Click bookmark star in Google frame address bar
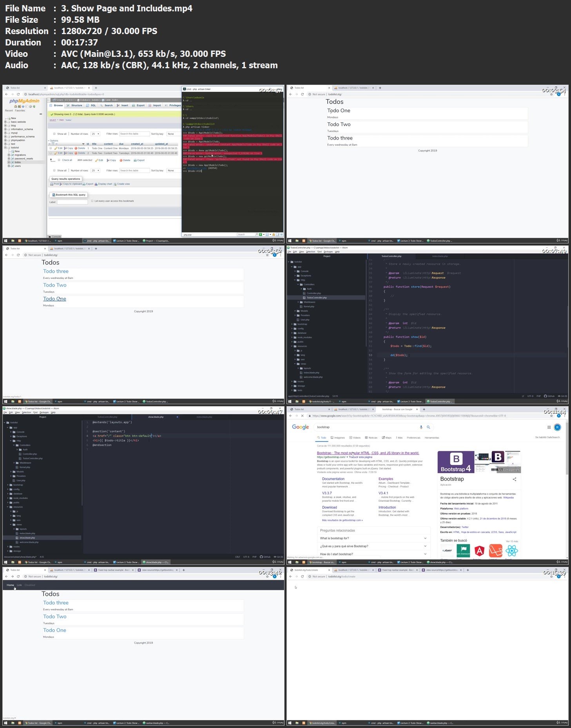This screenshot has height=728, width=571. point(551,416)
